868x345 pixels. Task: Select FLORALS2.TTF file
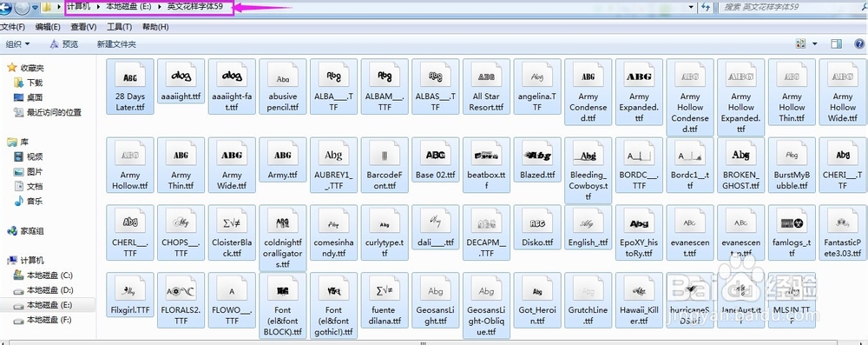click(x=181, y=300)
